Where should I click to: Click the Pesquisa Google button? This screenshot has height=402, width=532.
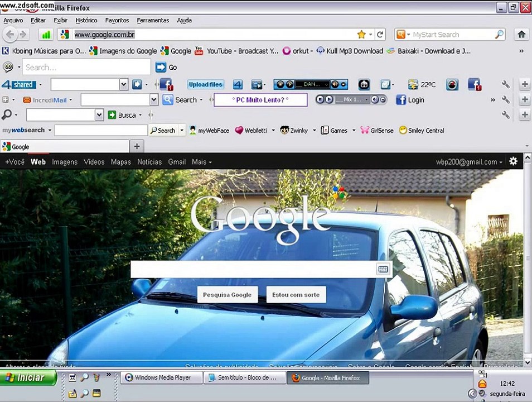click(228, 295)
